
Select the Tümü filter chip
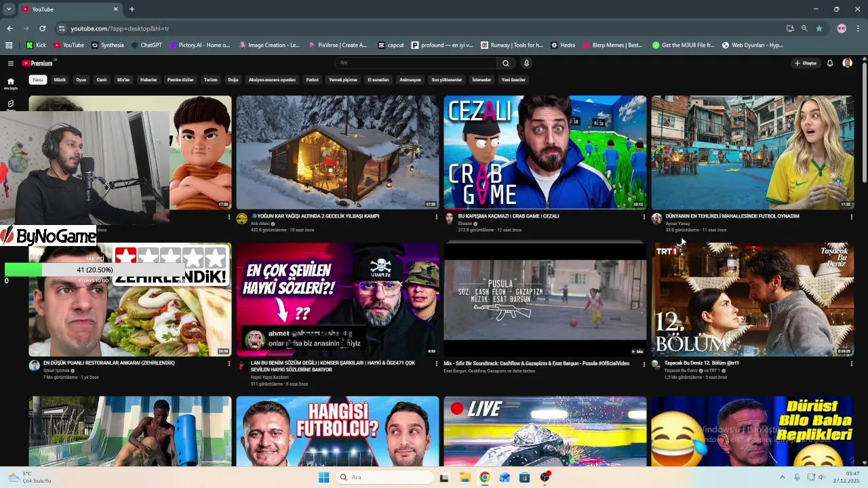coord(38,79)
